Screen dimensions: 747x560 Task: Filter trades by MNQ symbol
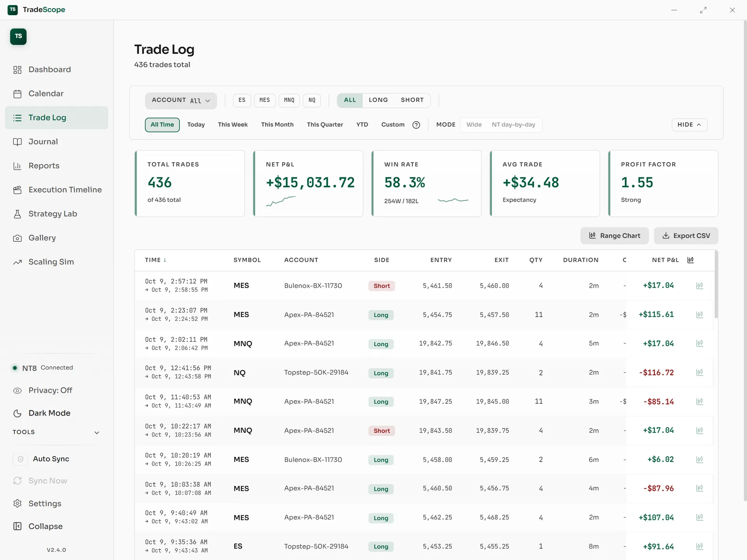[x=289, y=100]
